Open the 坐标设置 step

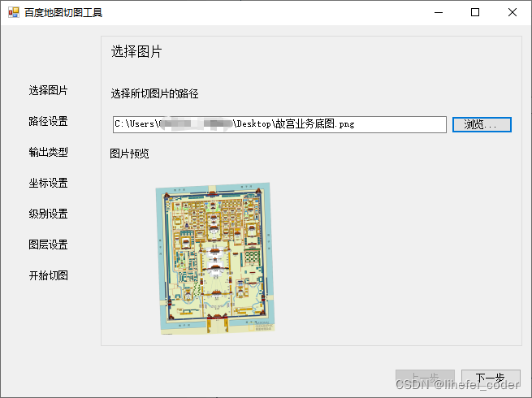click(x=48, y=183)
